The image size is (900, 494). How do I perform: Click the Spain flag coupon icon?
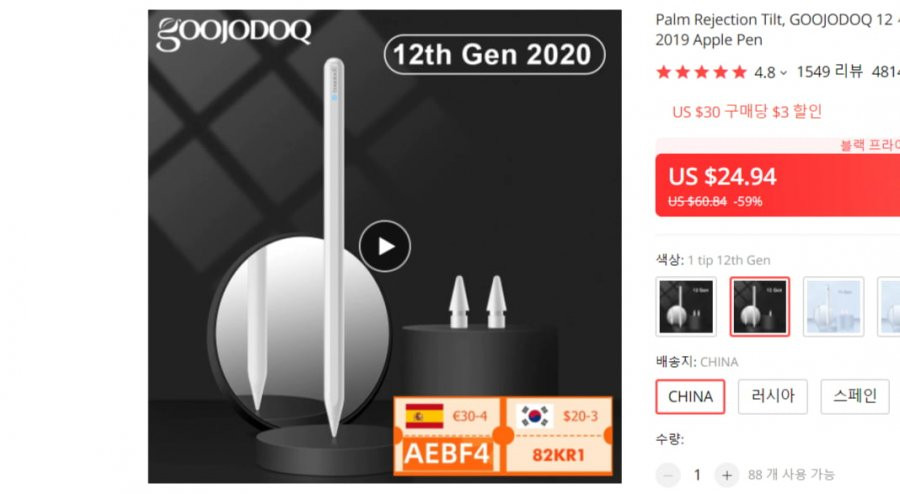424,416
